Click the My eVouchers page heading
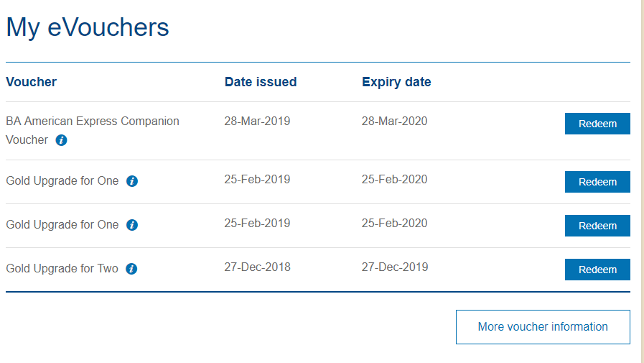The image size is (644, 363). [88, 27]
